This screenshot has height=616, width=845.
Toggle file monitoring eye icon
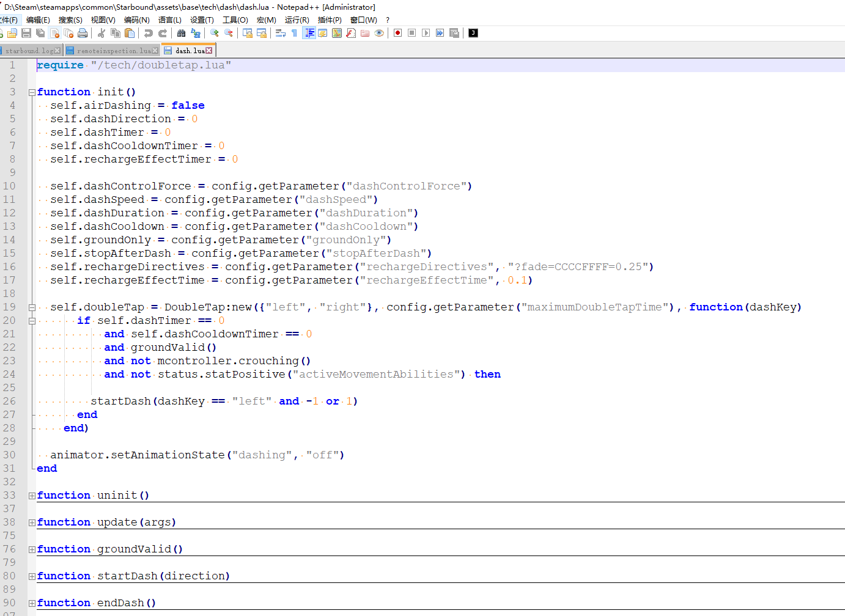click(379, 33)
